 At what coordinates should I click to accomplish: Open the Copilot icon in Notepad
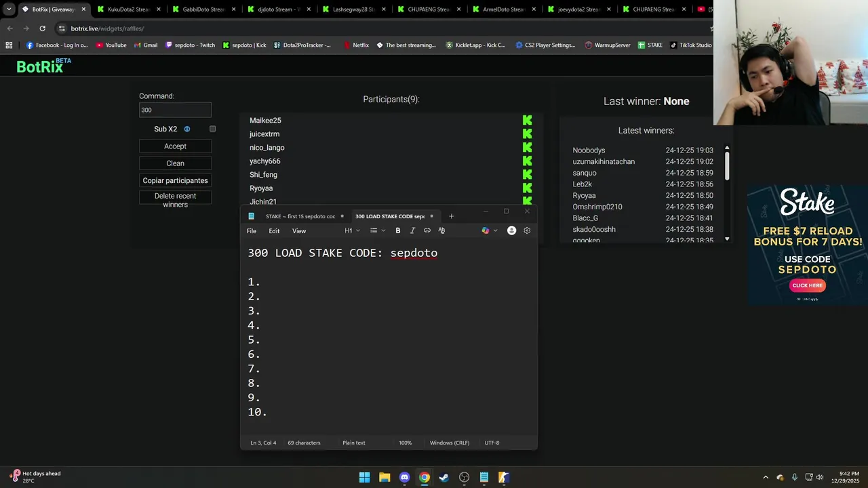[x=486, y=230]
